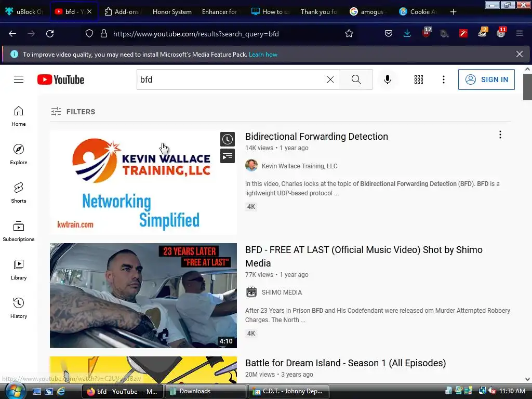Clear the bfd search query
This screenshot has height=399, width=532.
point(330,79)
